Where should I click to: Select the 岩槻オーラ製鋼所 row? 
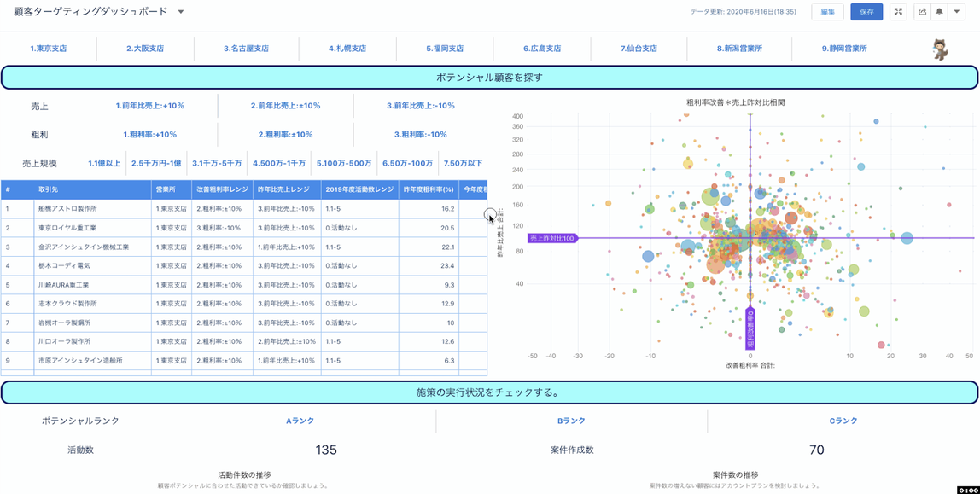(244, 323)
